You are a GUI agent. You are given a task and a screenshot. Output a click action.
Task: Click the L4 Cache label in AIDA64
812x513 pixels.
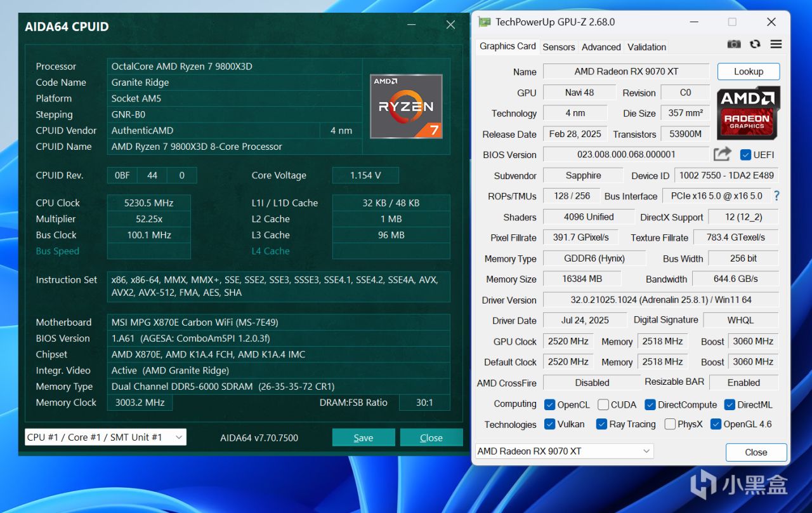coord(271,251)
